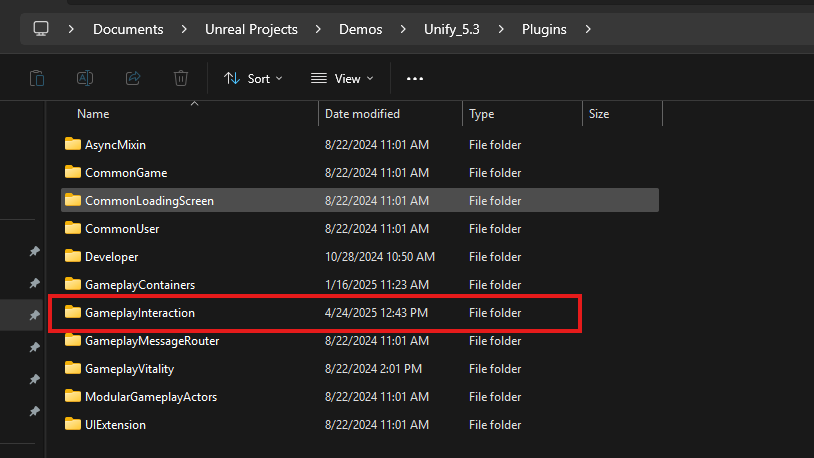Viewport: 814px width, 458px height.
Task: Expand the chevron after Unify_5.3
Action: click(501, 29)
